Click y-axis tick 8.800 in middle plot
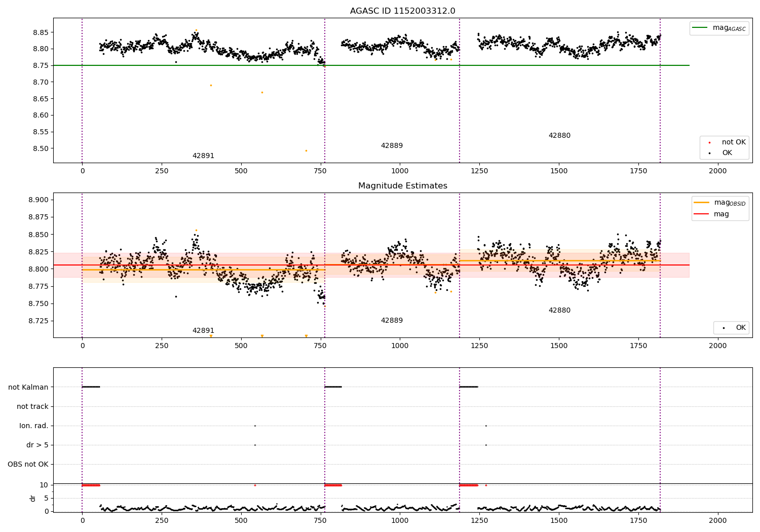Image resolution: width=760 pixels, height=532 pixels. pos(39,269)
